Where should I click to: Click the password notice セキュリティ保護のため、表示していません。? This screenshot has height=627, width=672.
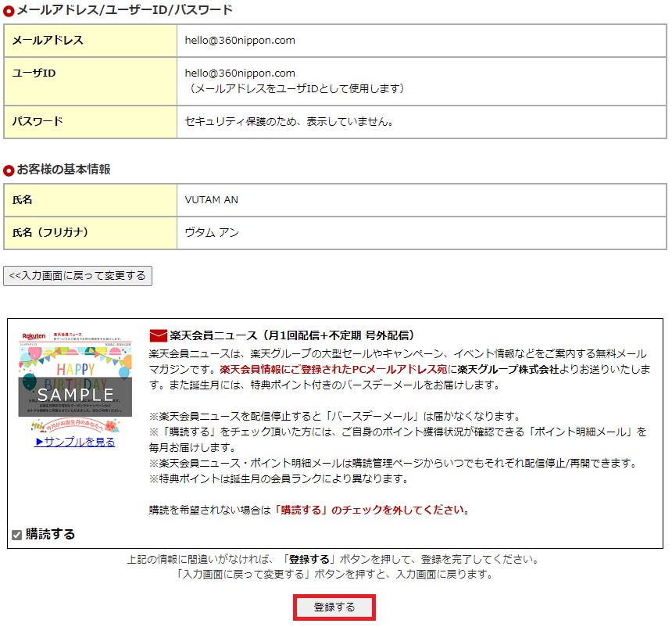point(289,122)
